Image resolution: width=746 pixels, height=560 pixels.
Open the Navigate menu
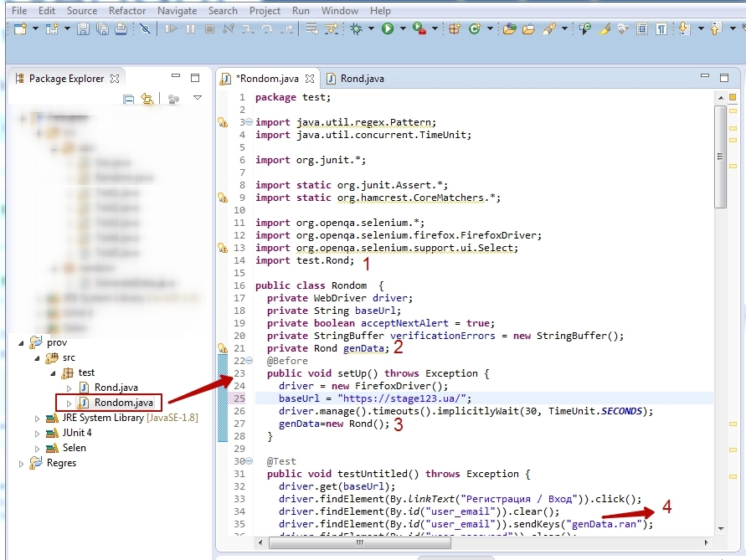click(x=177, y=11)
